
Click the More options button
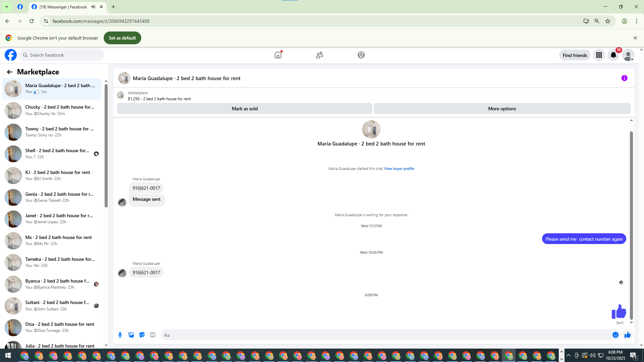(502, 109)
